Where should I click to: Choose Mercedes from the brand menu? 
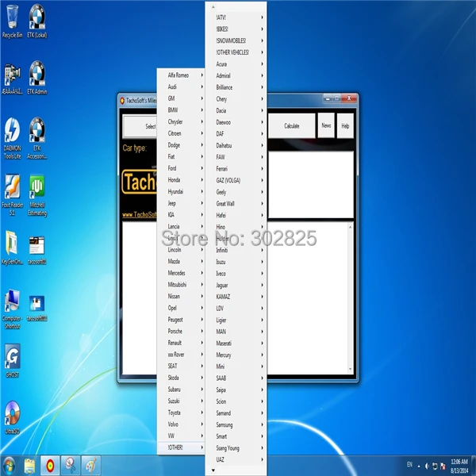point(181,273)
